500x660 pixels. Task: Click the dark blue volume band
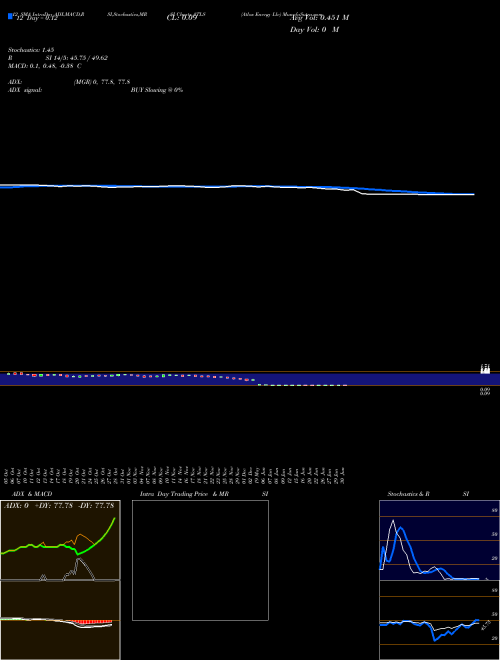250,379
